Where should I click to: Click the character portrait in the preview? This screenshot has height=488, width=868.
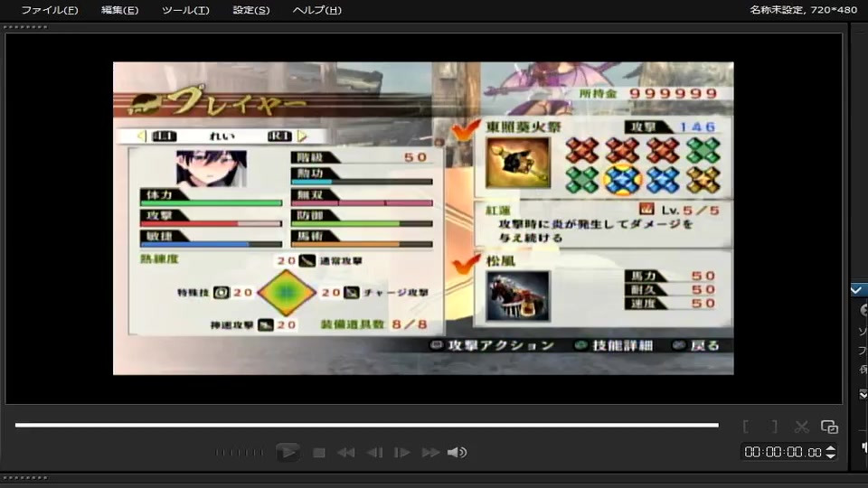212,168
